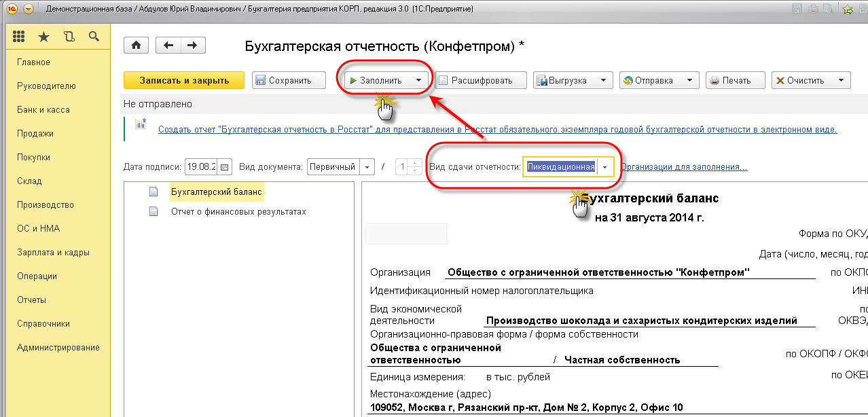Click the Ликвидационная value field

[x=560, y=166]
